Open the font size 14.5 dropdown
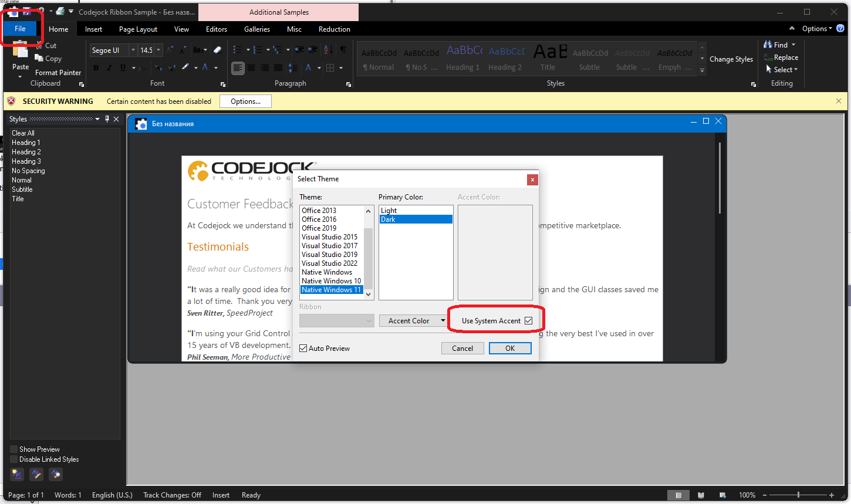This screenshot has height=504, width=851. pyautogui.click(x=158, y=50)
